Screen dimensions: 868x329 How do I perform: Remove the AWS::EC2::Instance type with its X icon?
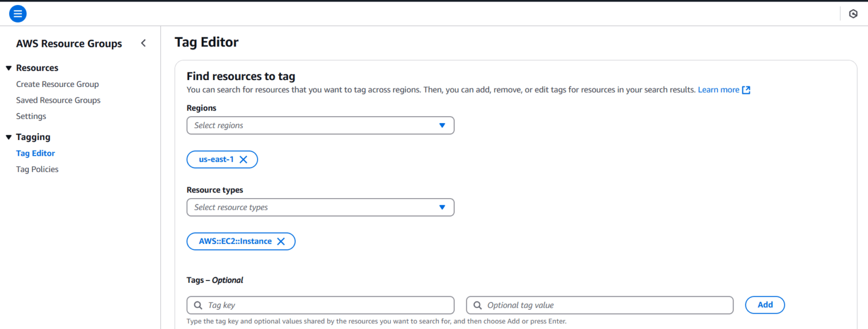281,241
